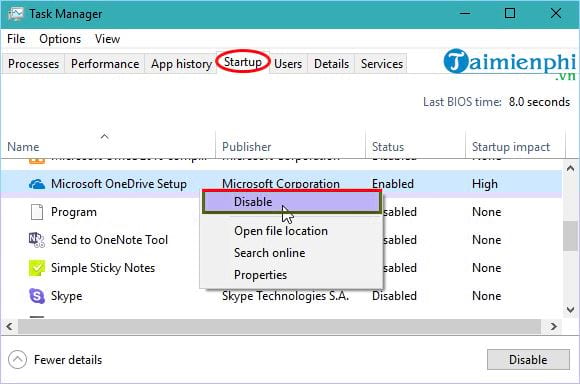Switch to the Details tab
The height and width of the screenshot is (384, 580).
pos(331,64)
